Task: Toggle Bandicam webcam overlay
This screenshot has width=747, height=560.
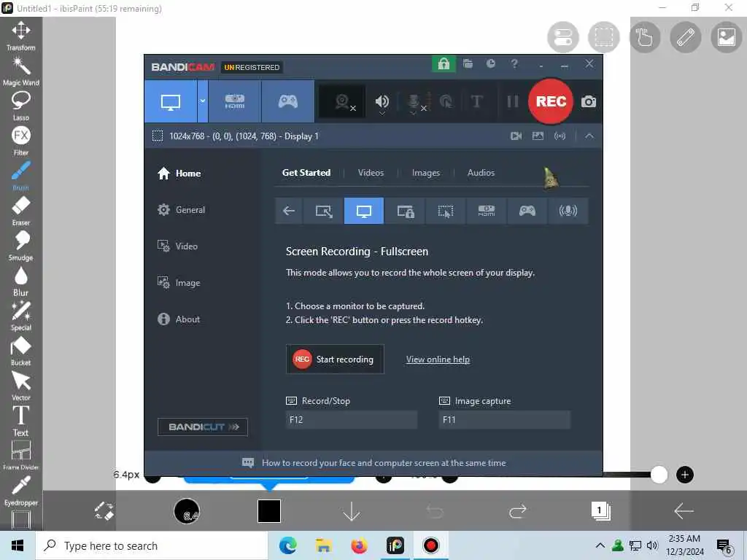Action: 343,101
